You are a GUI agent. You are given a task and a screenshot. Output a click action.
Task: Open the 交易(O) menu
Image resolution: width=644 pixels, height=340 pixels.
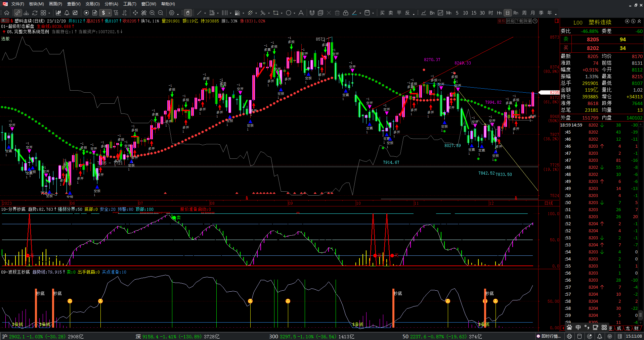(92, 4)
